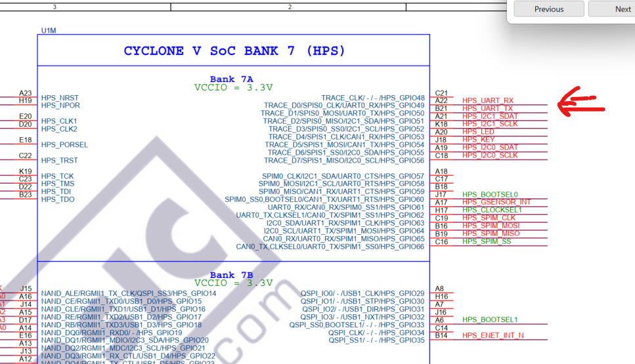635x364 pixels.
Task: Click the sheet column marker 3
Action: (55, 7)
